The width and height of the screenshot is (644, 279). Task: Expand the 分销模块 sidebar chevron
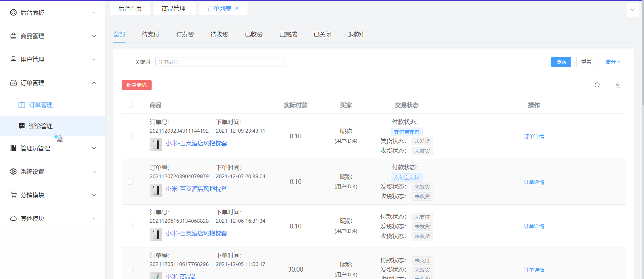(94, 195)
